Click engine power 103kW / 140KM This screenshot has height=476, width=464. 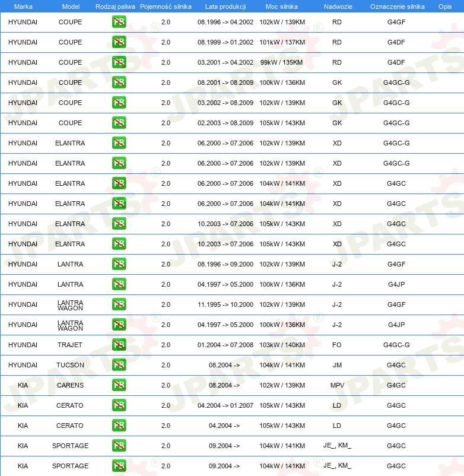coord(282,345)
